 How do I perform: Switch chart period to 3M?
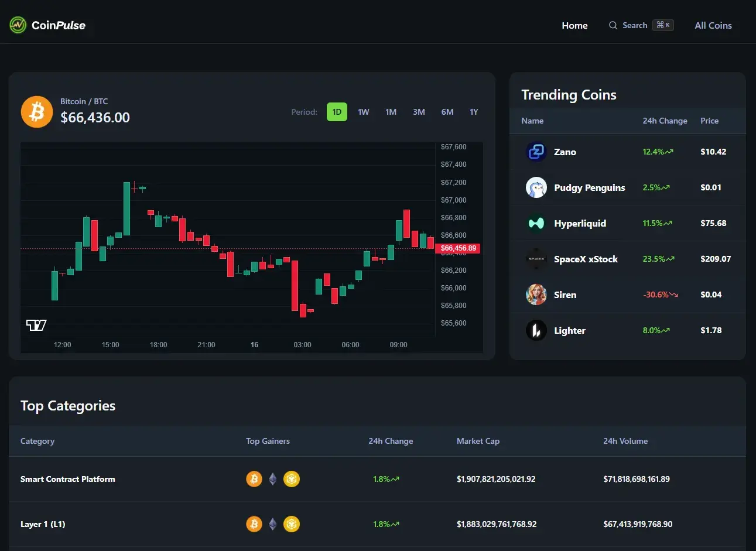419,112
